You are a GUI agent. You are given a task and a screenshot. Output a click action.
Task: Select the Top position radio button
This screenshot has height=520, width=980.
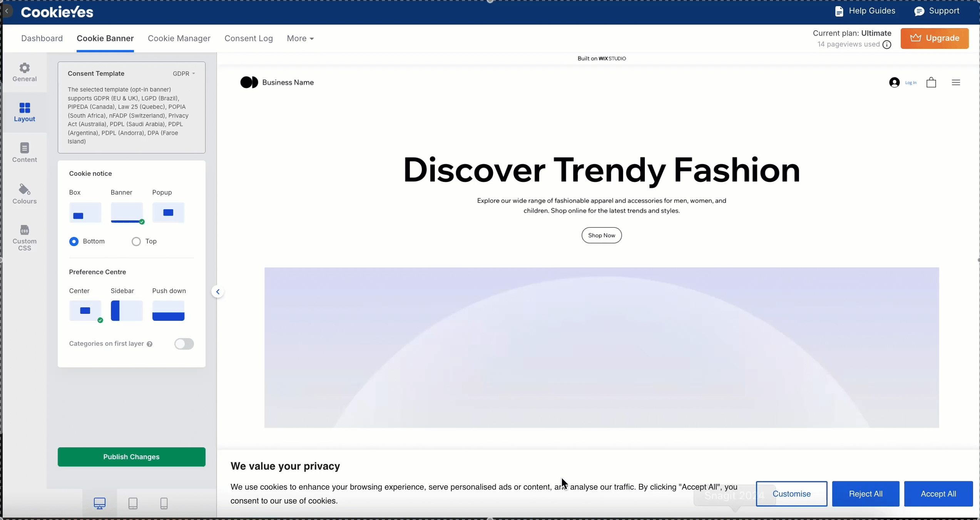click(x=136, y=242)
